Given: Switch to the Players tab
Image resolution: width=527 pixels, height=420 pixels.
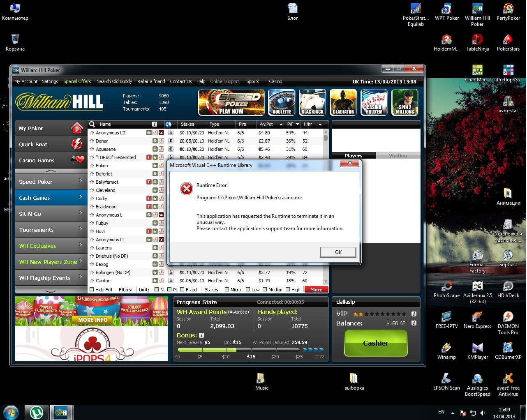Looking at the screenshot, I should click(x=354, y=156).
